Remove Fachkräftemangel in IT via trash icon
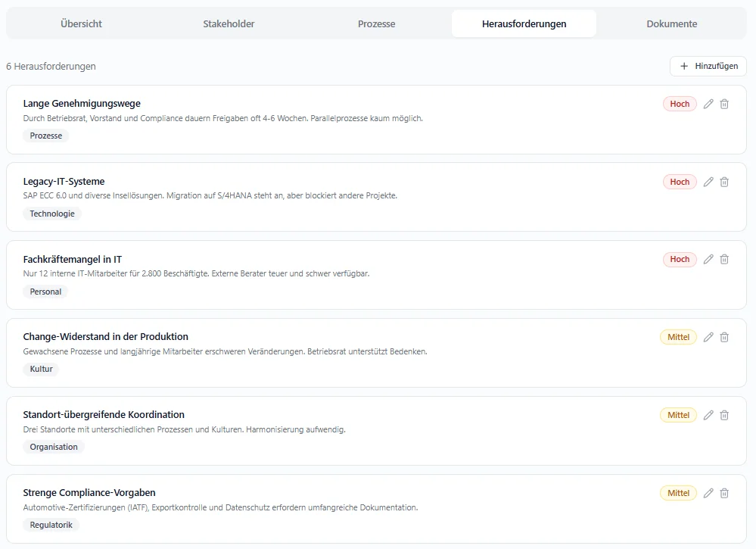 [x=724, y=259]
